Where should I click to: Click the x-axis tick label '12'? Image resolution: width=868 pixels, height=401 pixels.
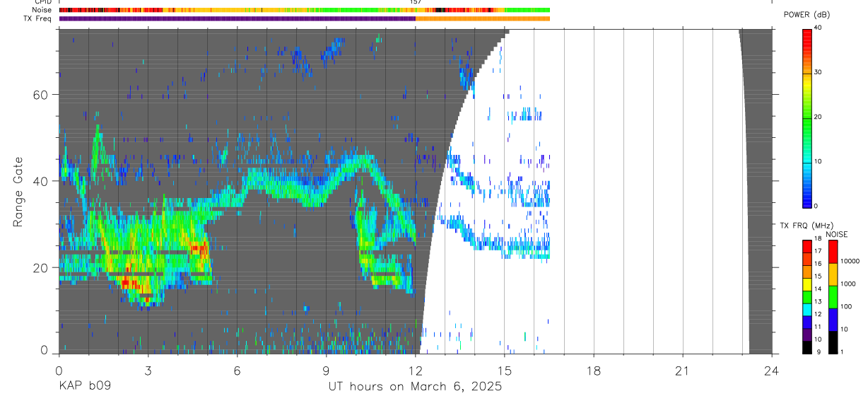pyautogui.click(x=415, y=371)
